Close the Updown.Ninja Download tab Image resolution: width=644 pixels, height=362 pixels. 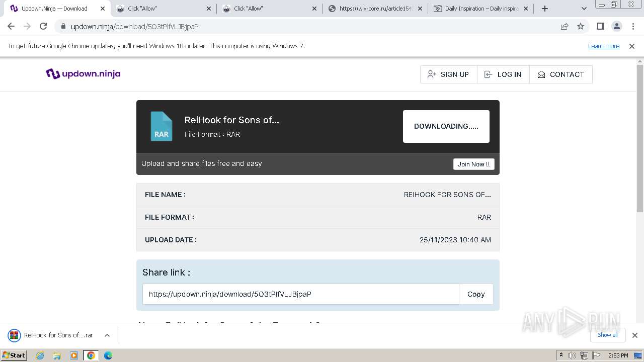click(103, 9)
